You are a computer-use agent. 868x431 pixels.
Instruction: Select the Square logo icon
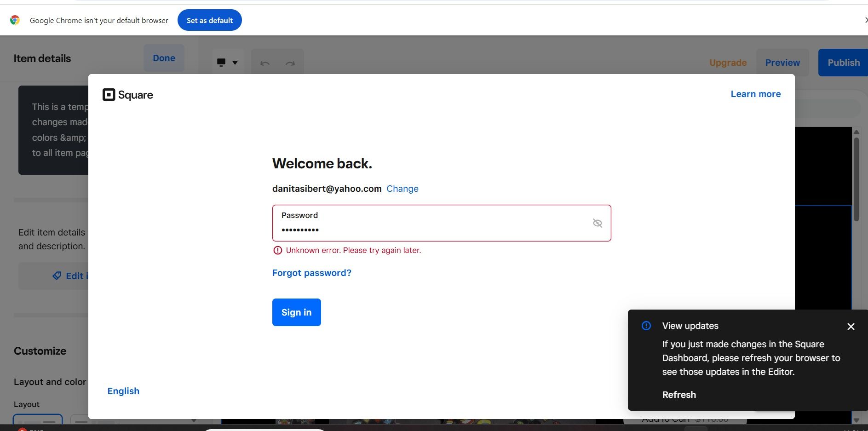(109, 95)
